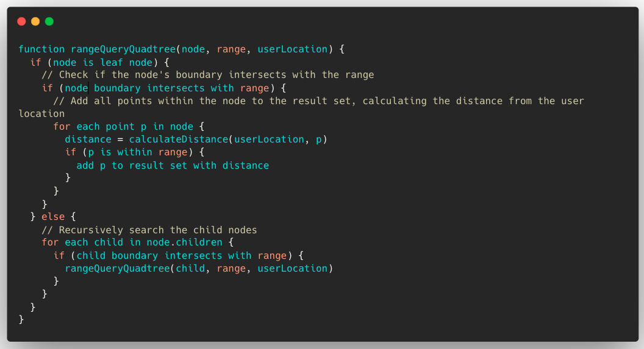Click the word 'location' on wrapped comment line

[41, 113]
